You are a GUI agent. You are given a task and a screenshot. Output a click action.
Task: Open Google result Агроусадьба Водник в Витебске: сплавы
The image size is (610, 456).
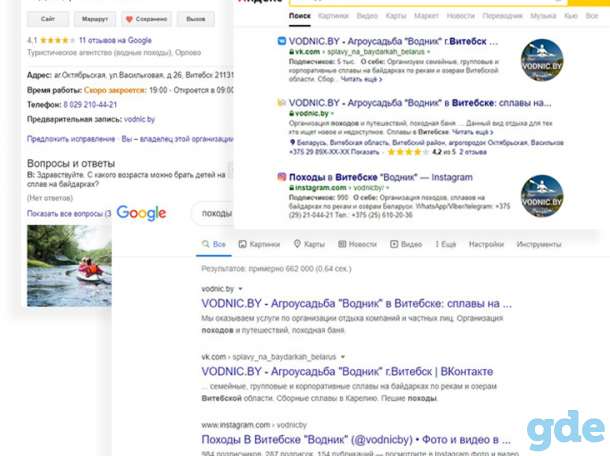[356, 303]
